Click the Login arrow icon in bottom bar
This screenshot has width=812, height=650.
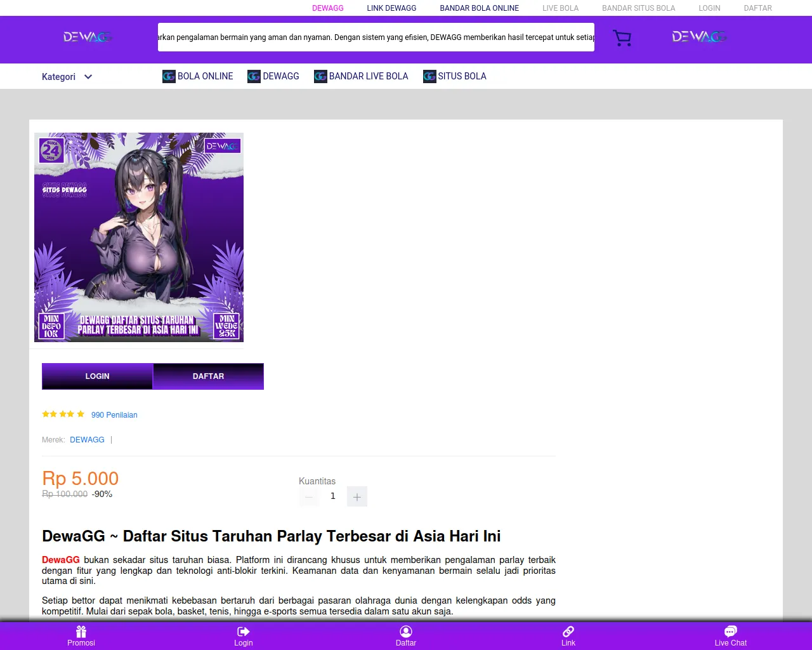coord(244,632)
